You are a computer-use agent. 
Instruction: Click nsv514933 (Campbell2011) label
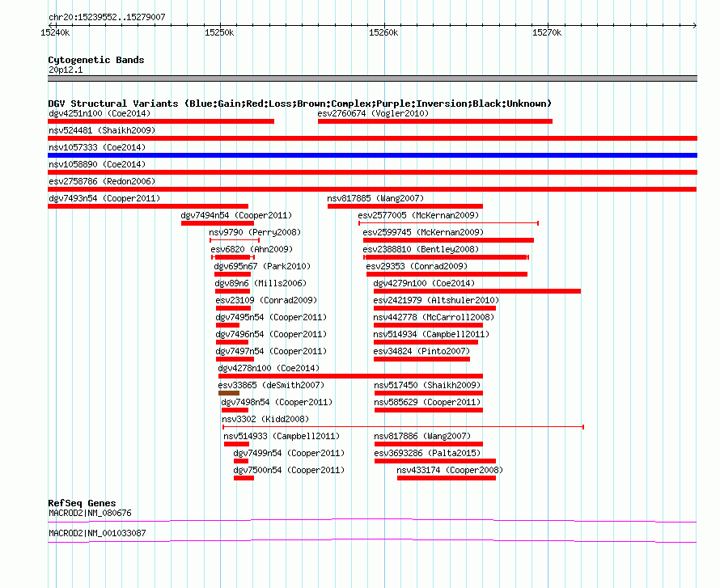282,436
